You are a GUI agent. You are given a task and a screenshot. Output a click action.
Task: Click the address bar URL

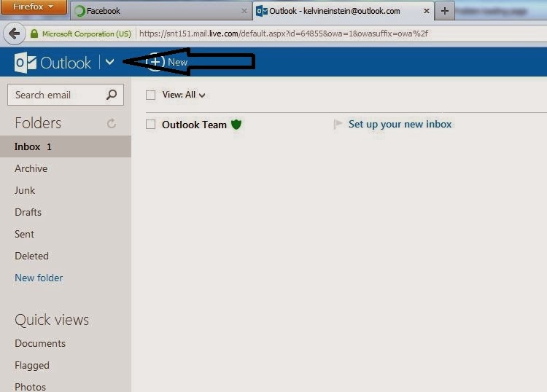284,34
